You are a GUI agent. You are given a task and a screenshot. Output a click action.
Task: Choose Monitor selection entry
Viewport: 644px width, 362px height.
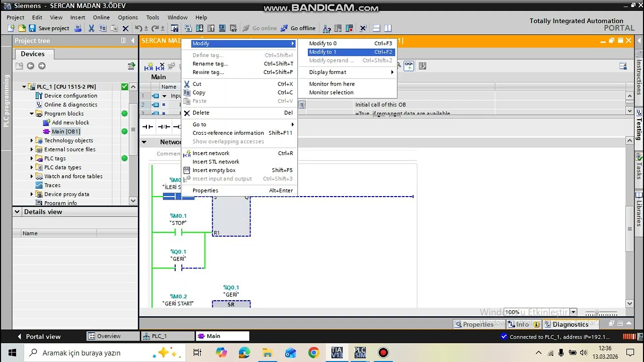351,93
